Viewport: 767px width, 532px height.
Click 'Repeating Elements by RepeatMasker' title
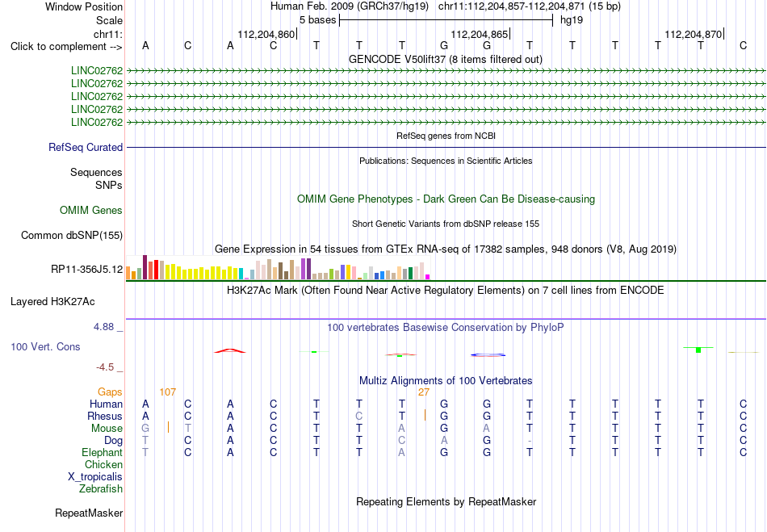click(446, 502)
